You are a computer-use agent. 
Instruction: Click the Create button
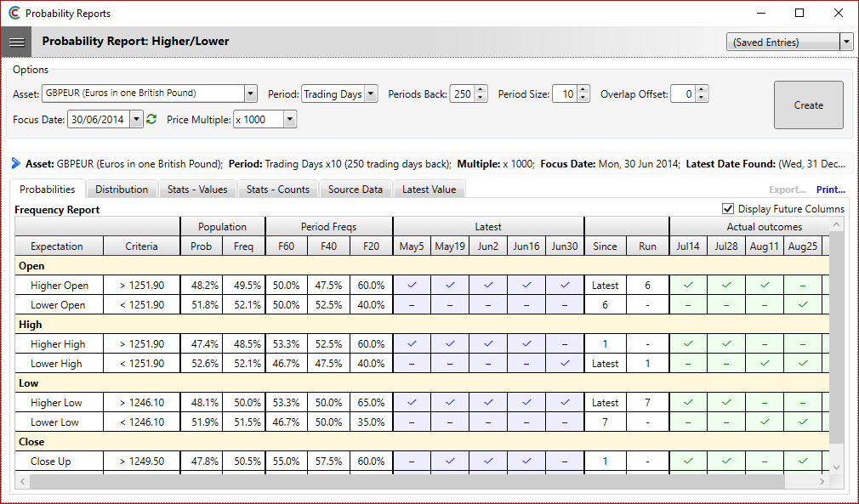pyautogui.click(x=807, y=105)
